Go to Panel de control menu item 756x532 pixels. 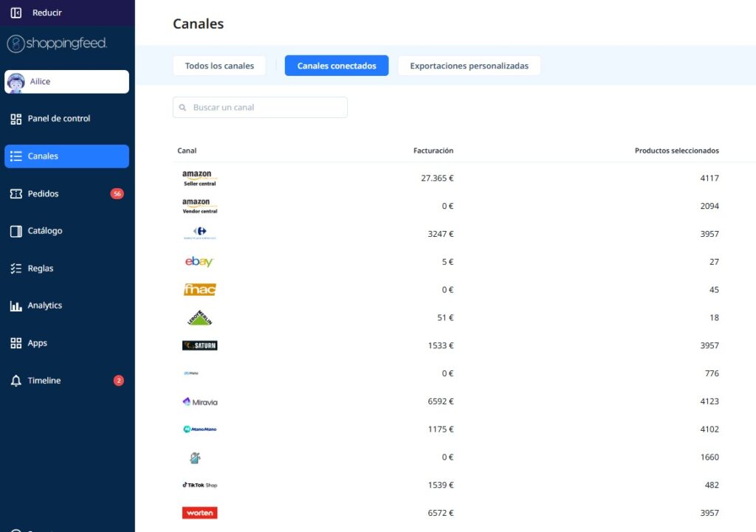click(x=66, y=119)
